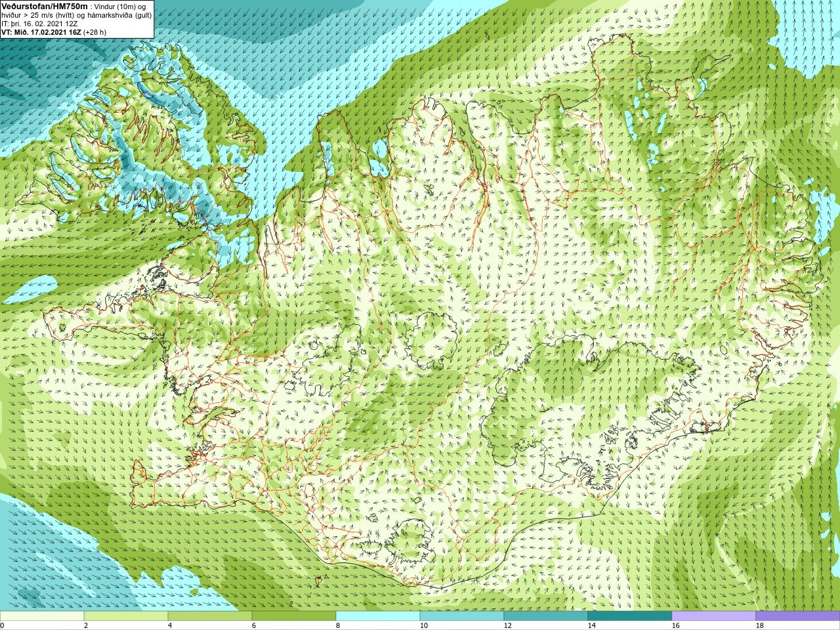Click the dark teal 14–16 m/s legend swatch
Screen dimensions: 840x630
click(630, 616)
